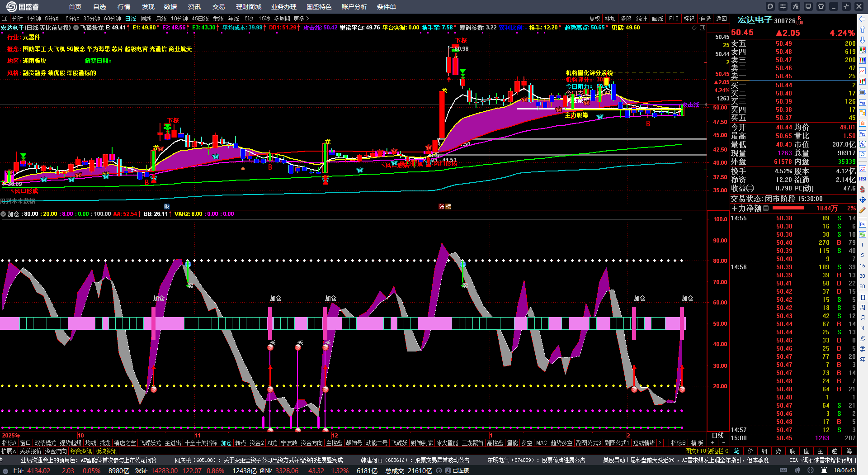Open the fx formula manager icon
Viewport: 868px width, 475px height.
pyautogui.click(x=796, y=6)
